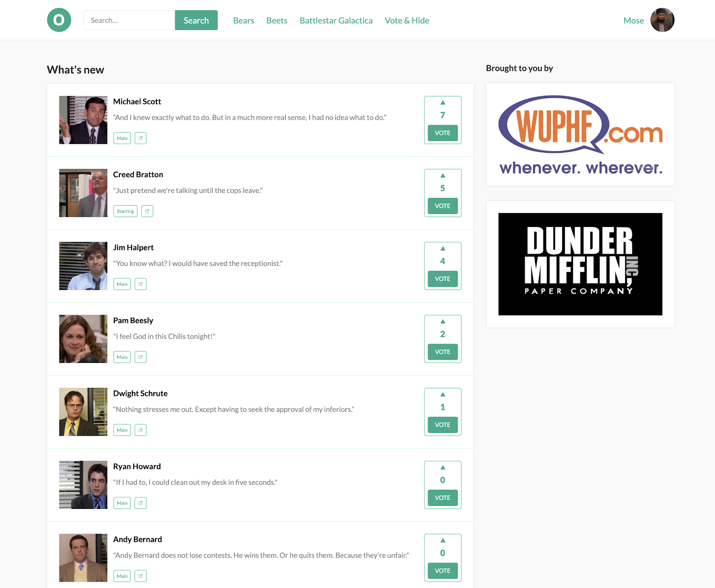This screenshot has width=715, height=588.
Task: Click the "What's new" heading
Action: 76,70
